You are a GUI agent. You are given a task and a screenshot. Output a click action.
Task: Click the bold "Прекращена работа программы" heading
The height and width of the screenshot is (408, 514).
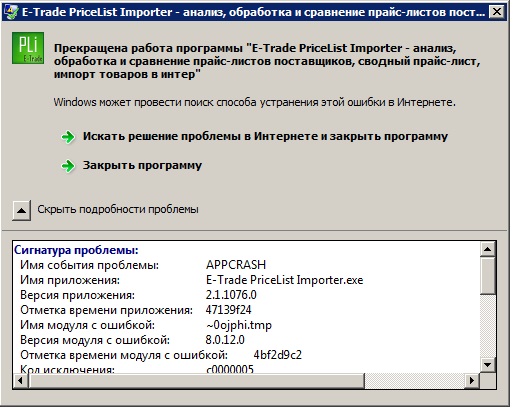[267, 61]
